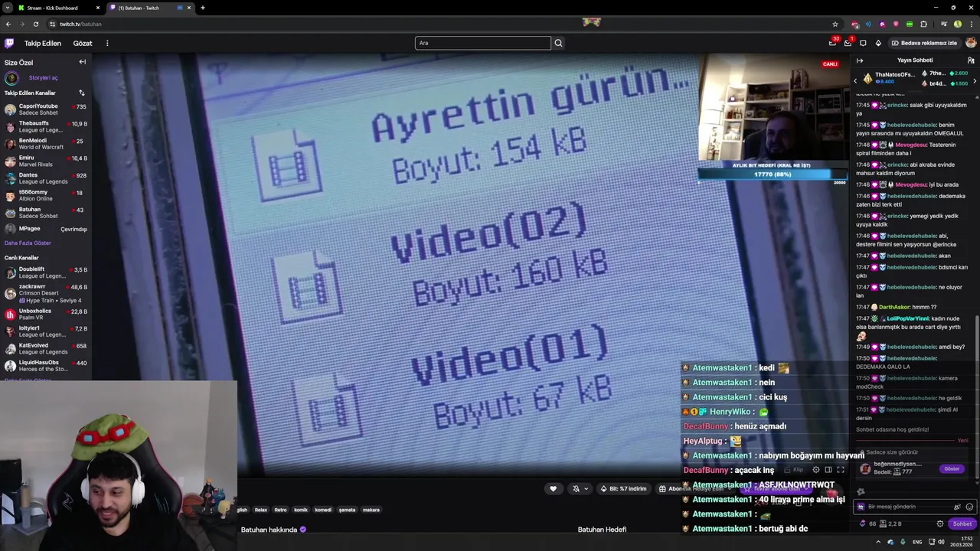
Task: Click Bit: %7 indirim button
Action: [623, 488]
